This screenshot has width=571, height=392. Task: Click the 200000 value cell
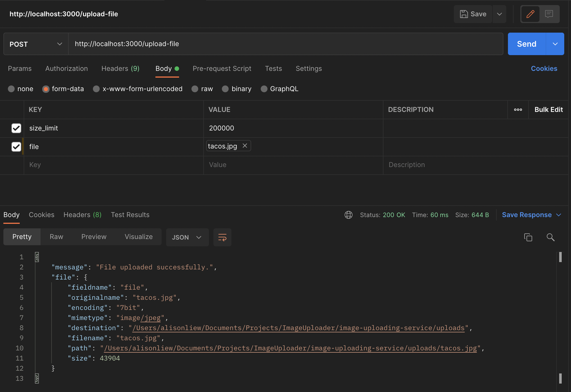293,128
